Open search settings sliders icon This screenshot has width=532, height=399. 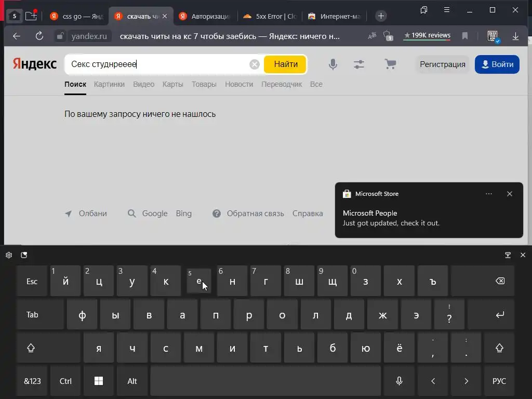[x=359, y=64]
